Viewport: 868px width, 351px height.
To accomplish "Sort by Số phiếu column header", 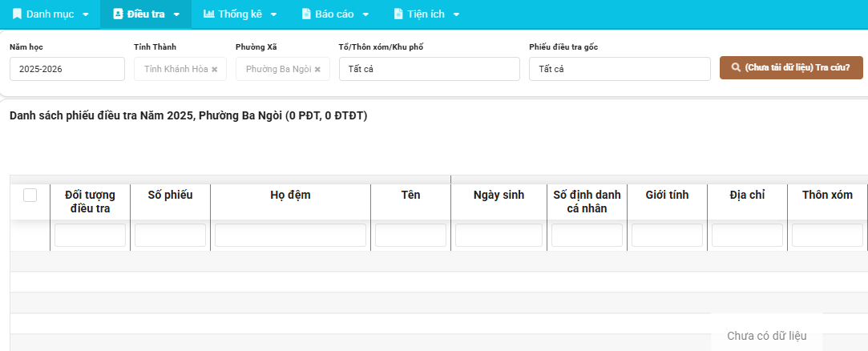I will point(171,201).
